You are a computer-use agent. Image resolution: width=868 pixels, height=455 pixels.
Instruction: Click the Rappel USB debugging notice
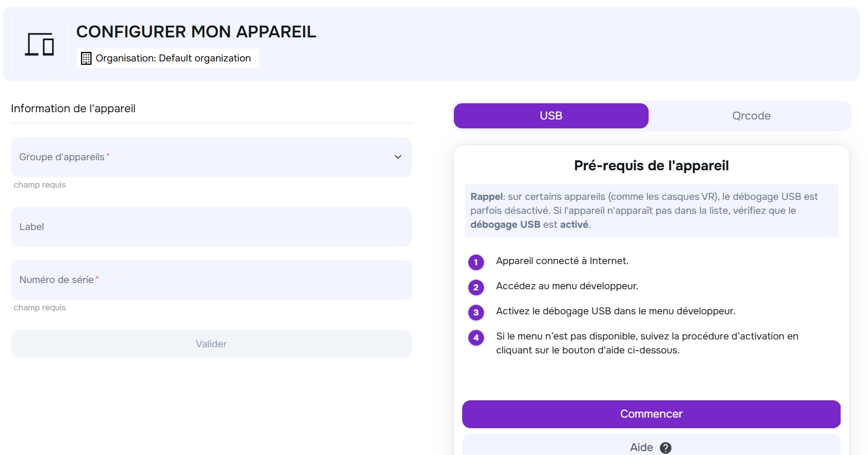pyautogui.click(x=651, y=210)
